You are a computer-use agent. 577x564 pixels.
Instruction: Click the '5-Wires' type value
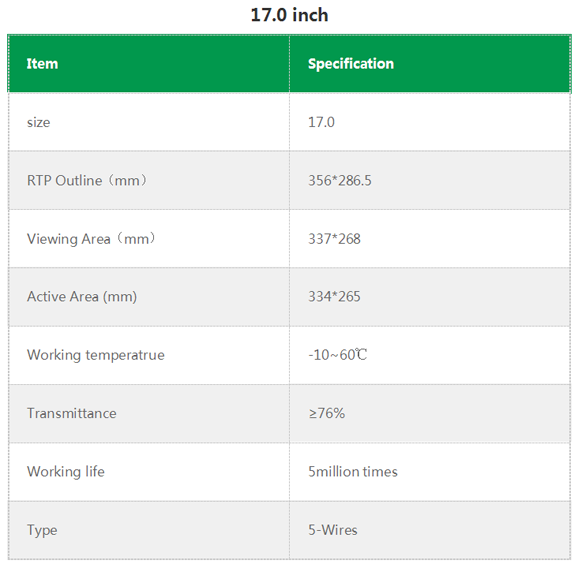(333, 530)
